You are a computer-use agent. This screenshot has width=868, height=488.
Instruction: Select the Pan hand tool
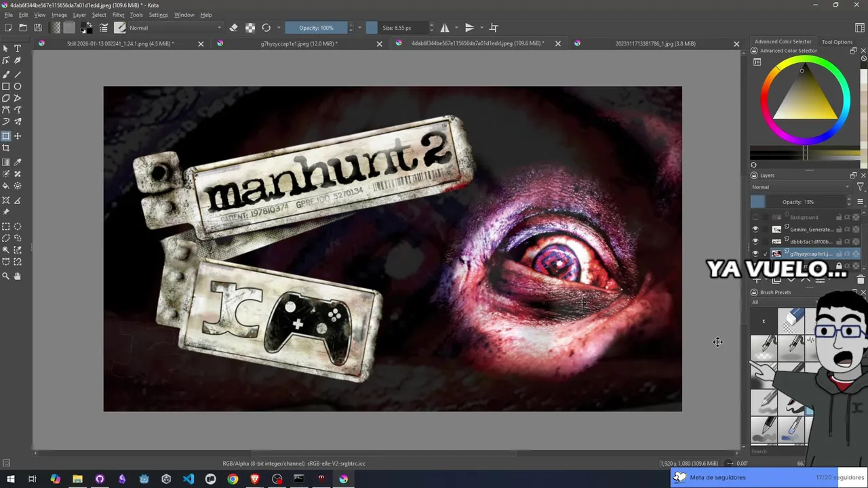(18, 277)
